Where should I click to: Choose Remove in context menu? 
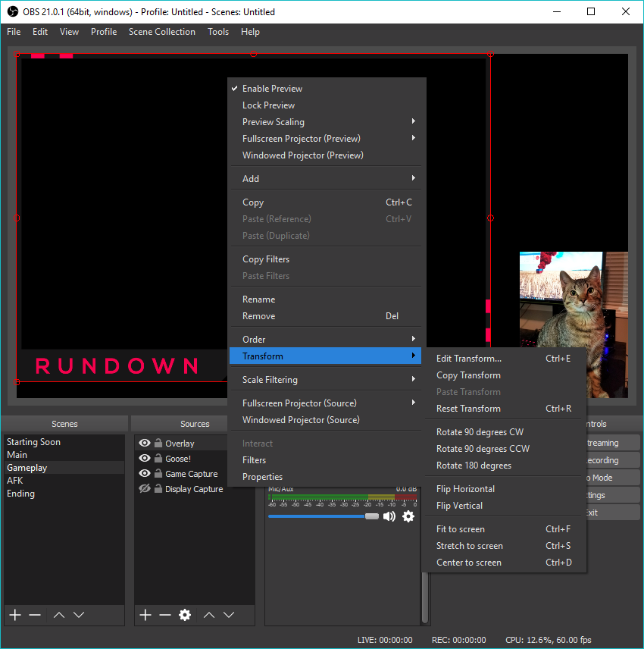click(x=325, y=316)
